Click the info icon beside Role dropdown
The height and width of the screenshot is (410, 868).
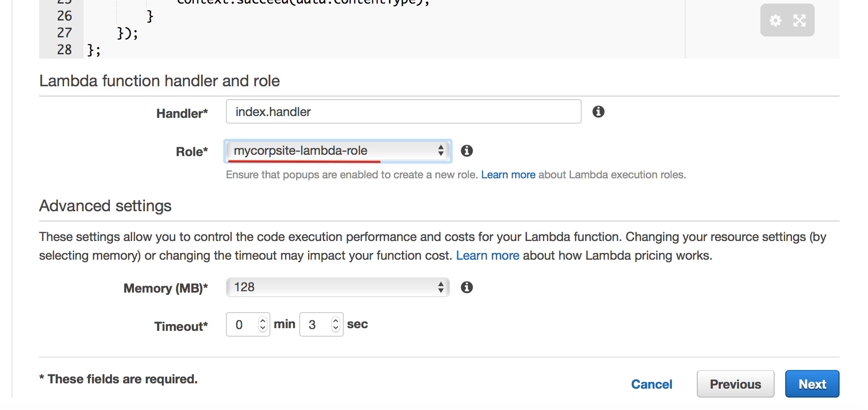[466, 151]
